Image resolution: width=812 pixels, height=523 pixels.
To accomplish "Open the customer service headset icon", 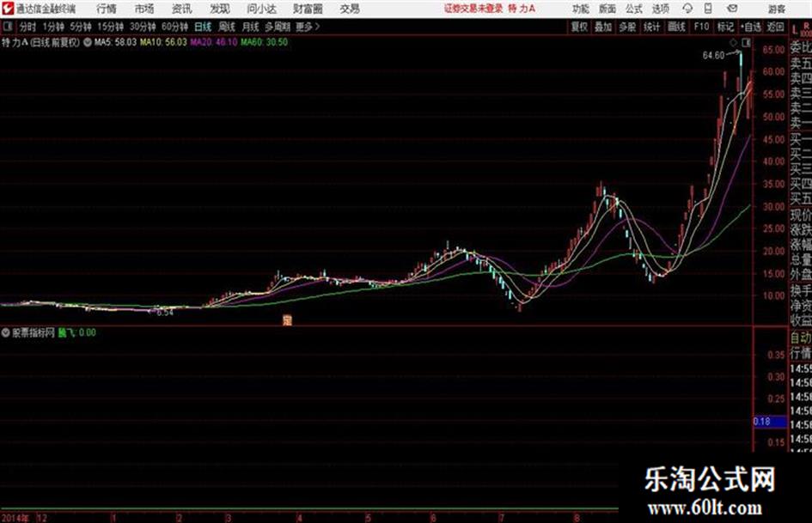I will [687, 9].
